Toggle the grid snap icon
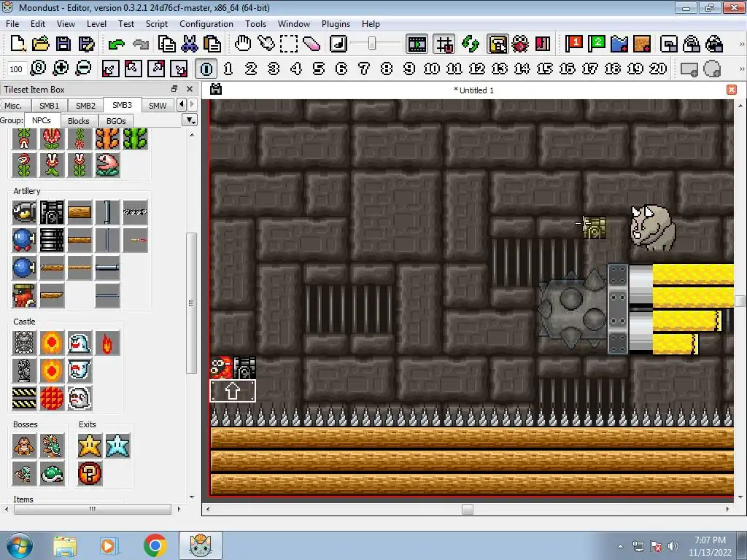This screenshot has height=560, width=747. click(444, 44)
